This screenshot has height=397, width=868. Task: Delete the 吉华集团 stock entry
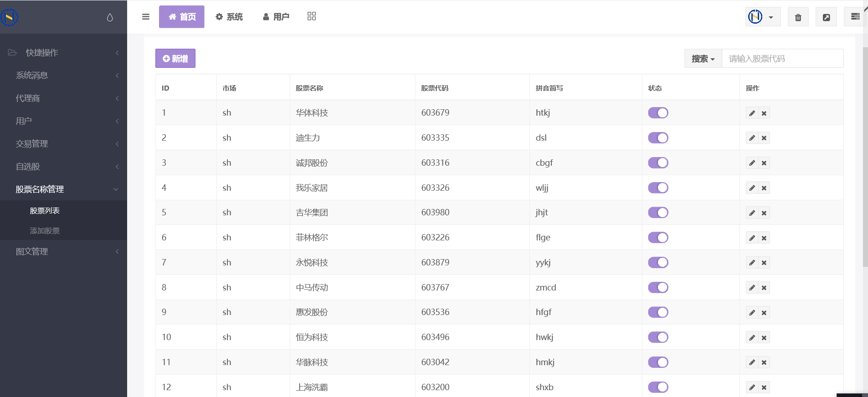pos(764,213)
